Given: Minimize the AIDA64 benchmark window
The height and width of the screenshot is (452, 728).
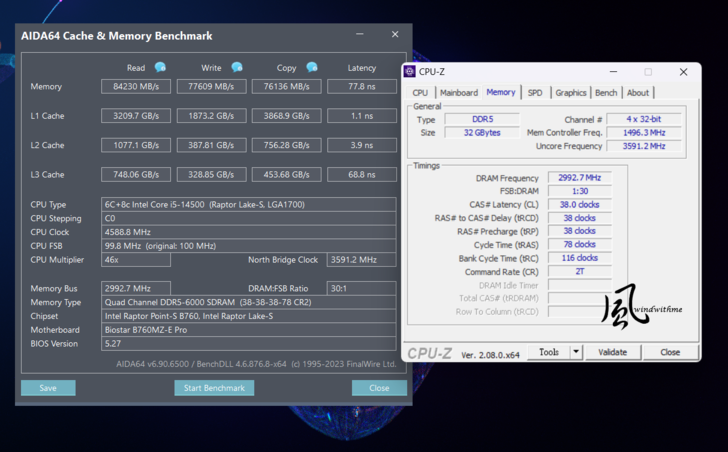Looking at the screenshot, I should (x=360, y=35).
